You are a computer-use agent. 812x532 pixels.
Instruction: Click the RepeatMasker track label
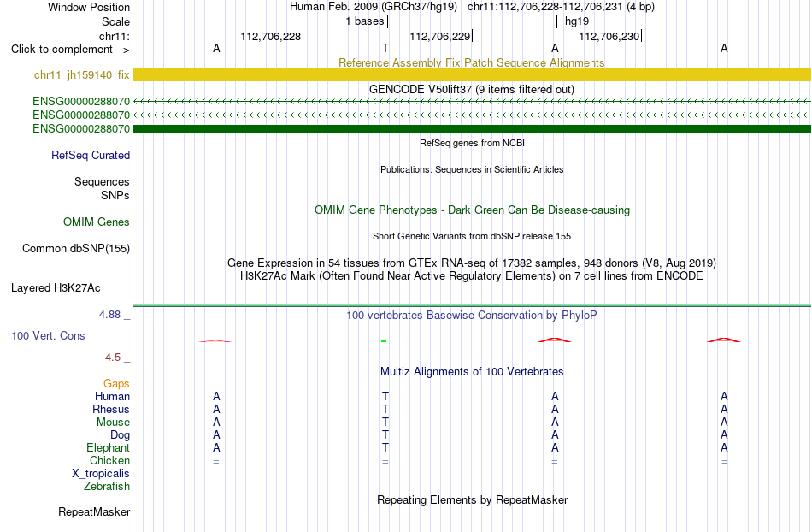click(94, 511)
